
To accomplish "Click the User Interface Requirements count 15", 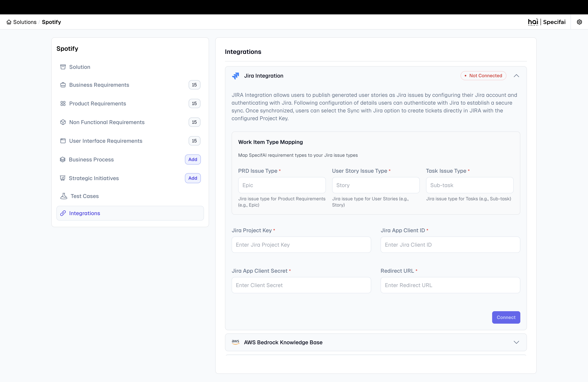I will click(194, 141).
